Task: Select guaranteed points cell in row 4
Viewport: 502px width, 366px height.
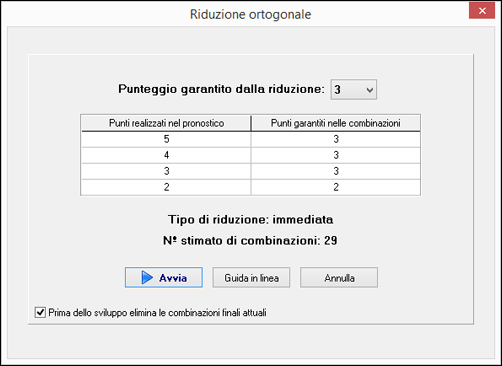Action: point(336,155)
